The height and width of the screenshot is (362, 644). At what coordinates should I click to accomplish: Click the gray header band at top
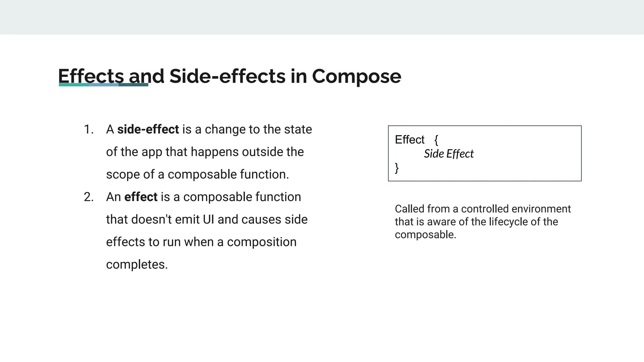point(322,17)
